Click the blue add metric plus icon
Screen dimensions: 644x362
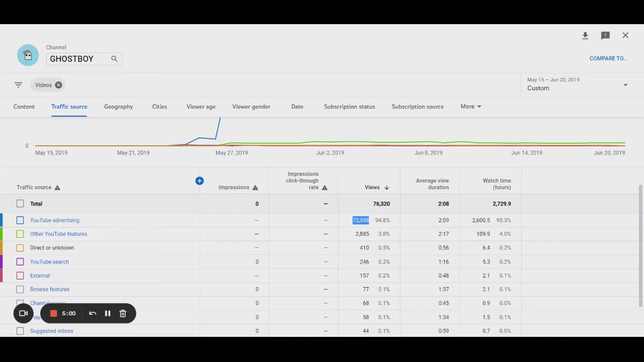click(200, 181)
